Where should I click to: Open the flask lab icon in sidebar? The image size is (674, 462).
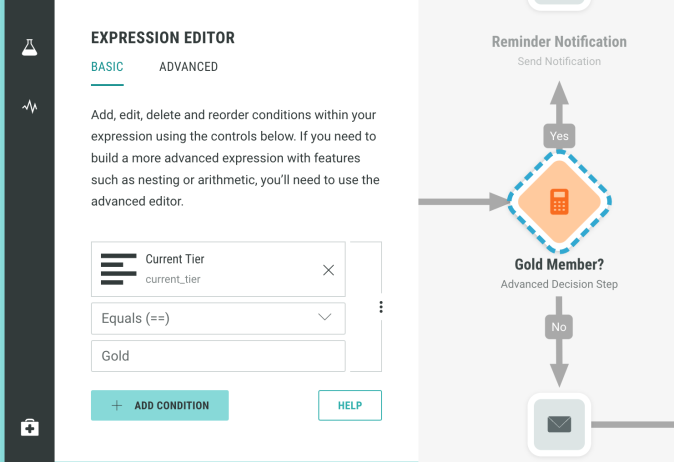pos(30,47)
